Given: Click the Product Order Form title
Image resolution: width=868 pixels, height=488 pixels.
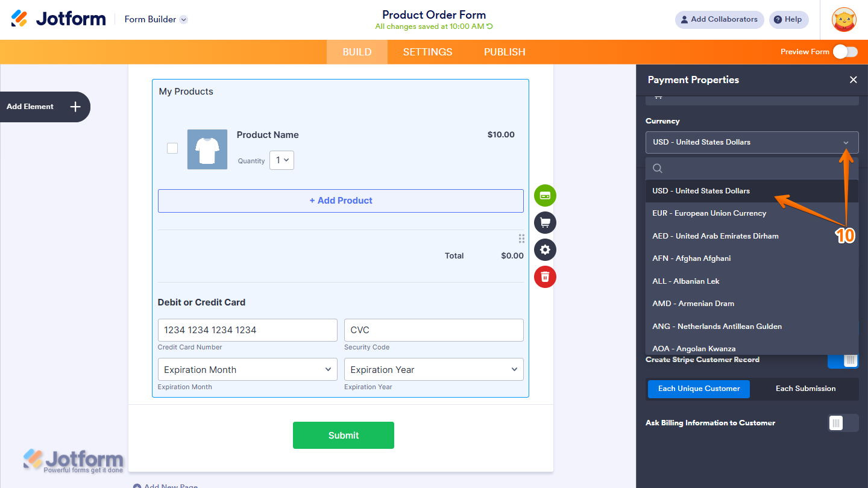Looking at the screenshot, I should pos(434,15).
